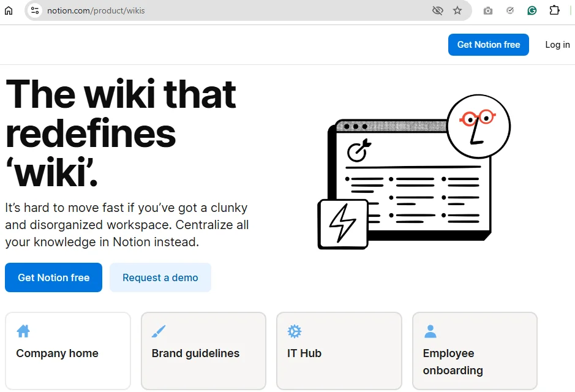575x392 pixels.
Task: Open site information icon in address bar
Action: click(x=35, y=10)
